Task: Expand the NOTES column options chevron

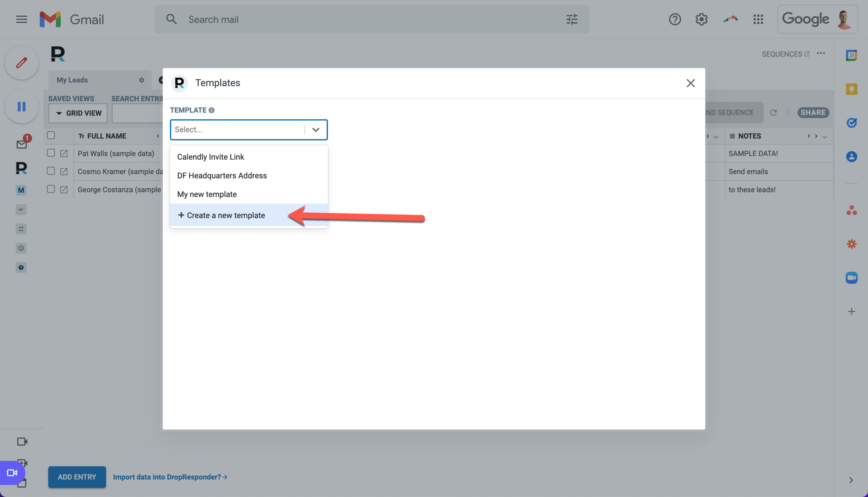Action: pyautogui.click(x=825, y=137)
